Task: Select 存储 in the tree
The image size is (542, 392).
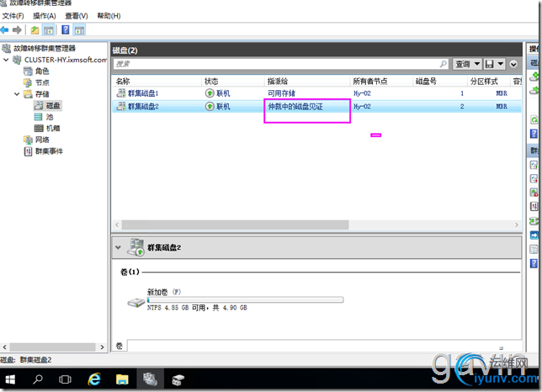Action: [x=42, y=94]
